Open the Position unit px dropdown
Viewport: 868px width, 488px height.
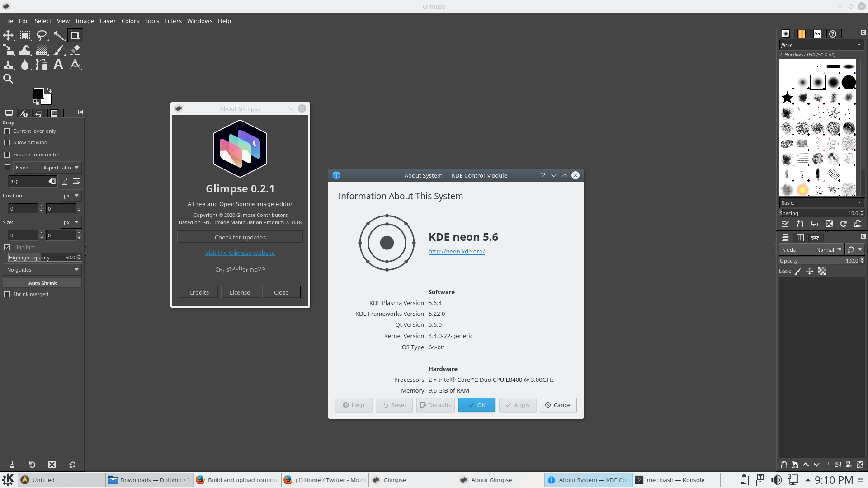pos(71,196)
